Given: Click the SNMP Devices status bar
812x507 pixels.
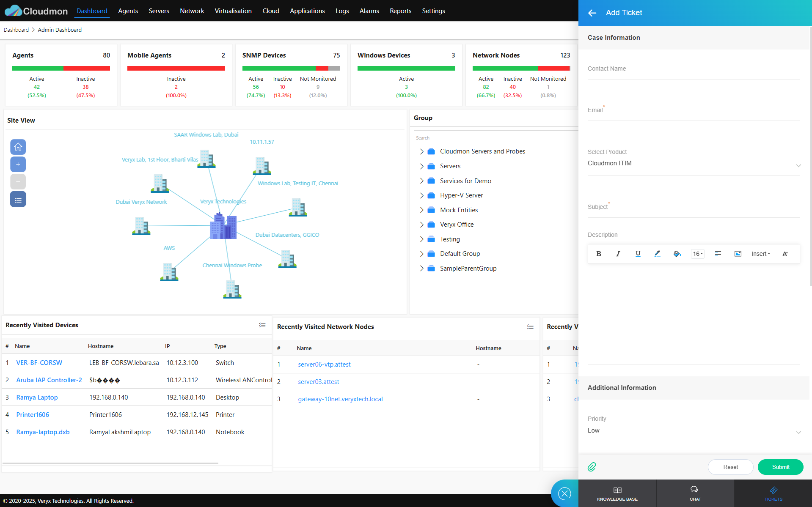Looking at the screenshot, I should click(x=291, y=68).
